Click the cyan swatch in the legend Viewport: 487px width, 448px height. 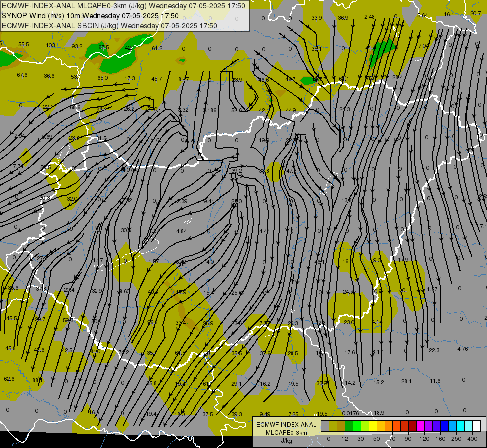(460, 426)
